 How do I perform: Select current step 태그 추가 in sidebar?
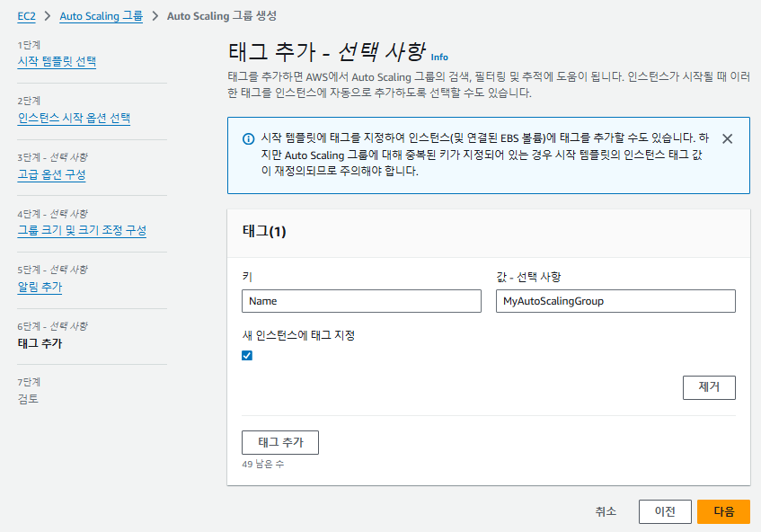(x=40, y=343)
